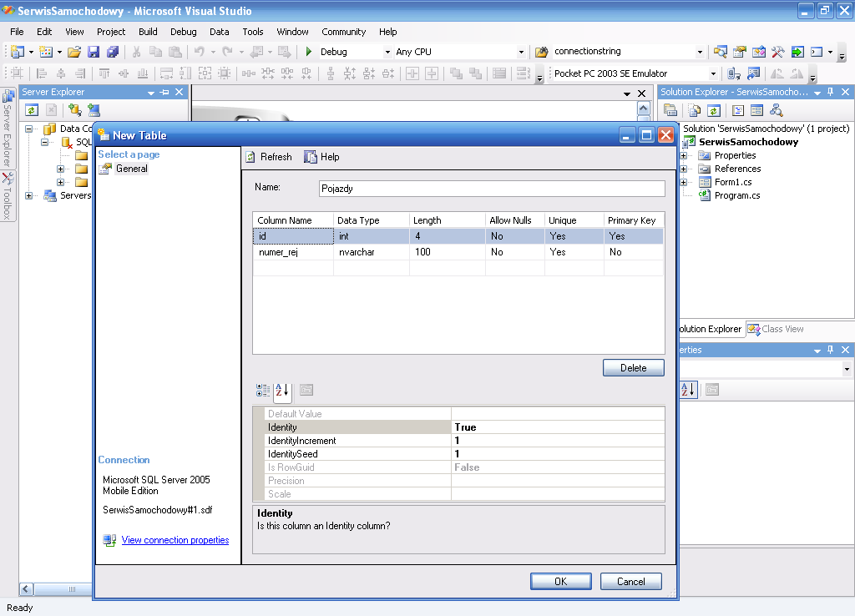The width and height of the screenshot is (855, 616).
Task: Open Pocket PC 2003 SE Emulator device dropdown
Action: 713,73
